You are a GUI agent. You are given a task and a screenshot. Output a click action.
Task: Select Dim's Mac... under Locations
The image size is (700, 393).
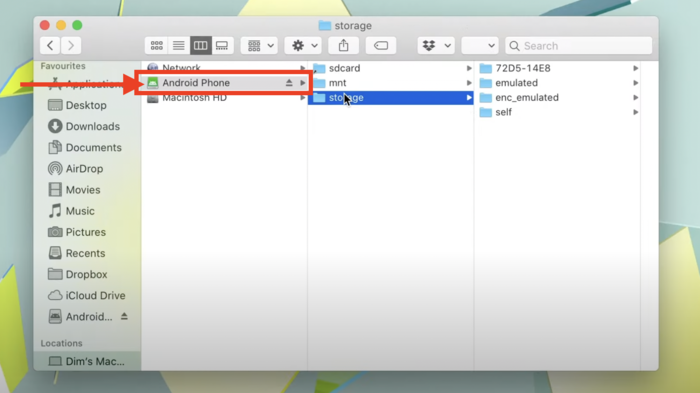click(x=87, y=361)
